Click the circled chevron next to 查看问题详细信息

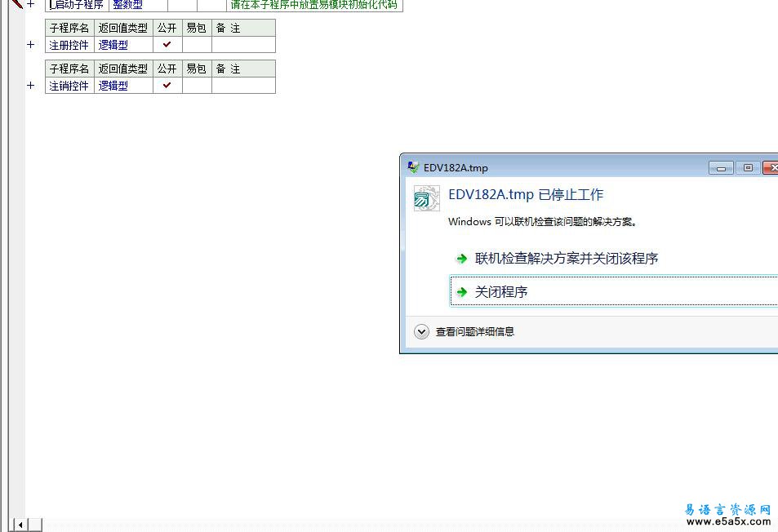coord(422,331)
